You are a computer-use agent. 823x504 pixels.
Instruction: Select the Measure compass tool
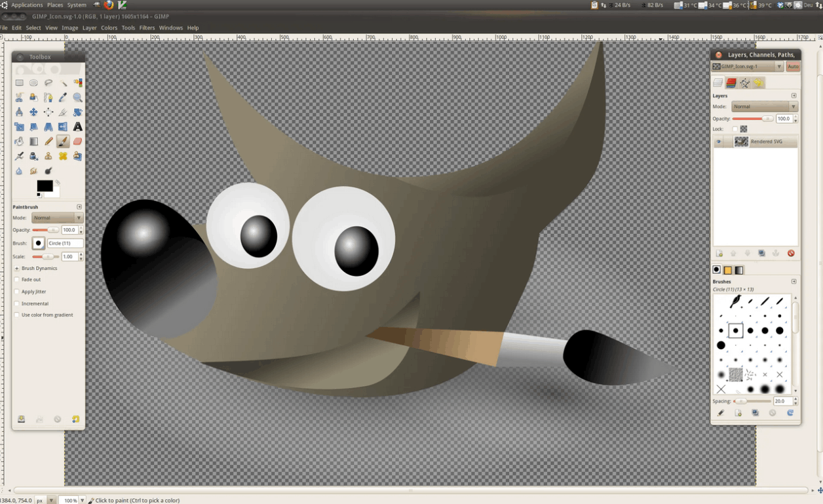pyautogui.click(x=19, y=112)
